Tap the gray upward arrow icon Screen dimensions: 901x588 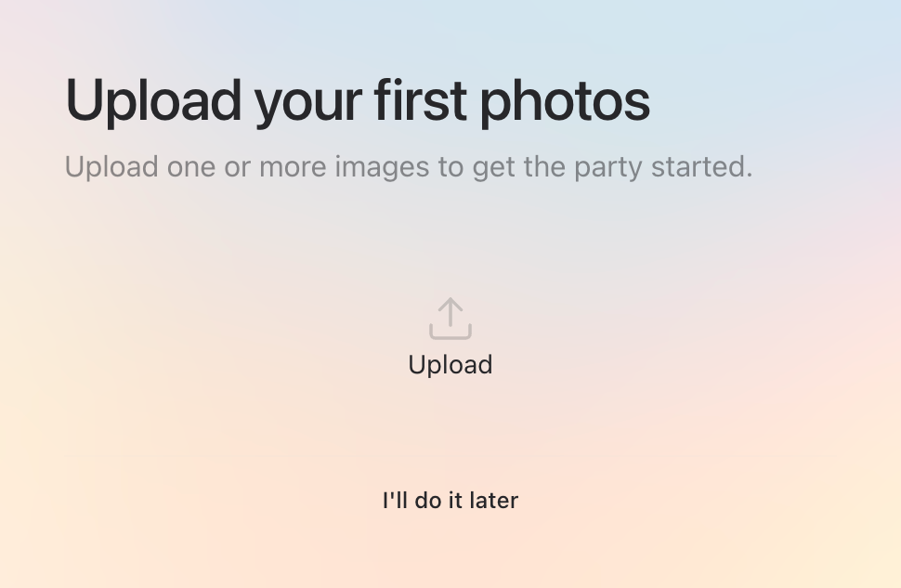[x=450, y=319]
